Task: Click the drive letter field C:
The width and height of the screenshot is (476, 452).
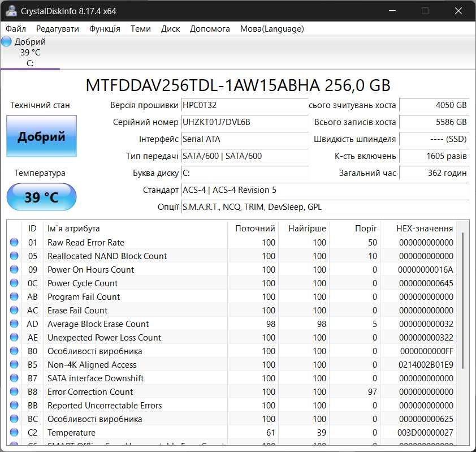Action: [x=245, y=173]
